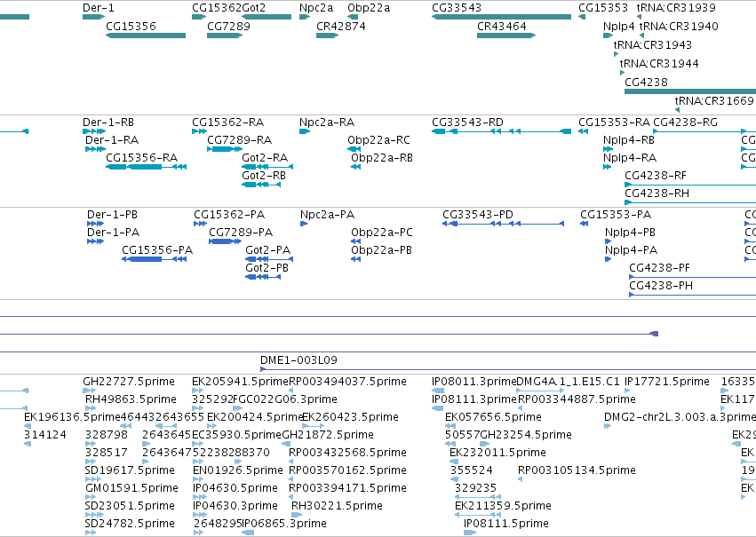756x537 pixels.
Task: Click the Der-1-PB protein feature
Action: pos(95,224)
